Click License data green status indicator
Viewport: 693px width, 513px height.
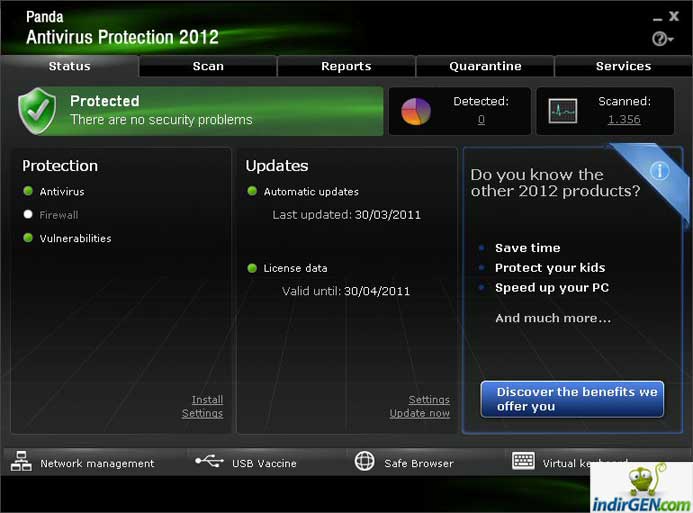coord(252,268)
